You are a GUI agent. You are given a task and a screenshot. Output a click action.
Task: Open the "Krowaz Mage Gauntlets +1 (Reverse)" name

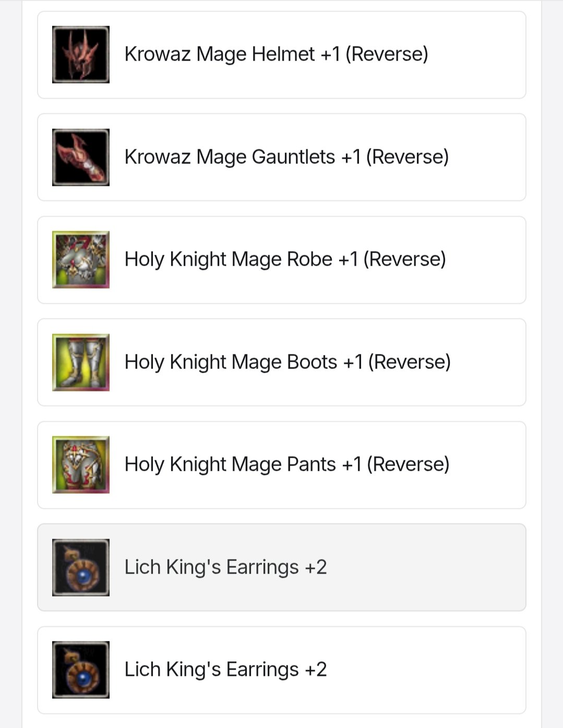(286, 157)
